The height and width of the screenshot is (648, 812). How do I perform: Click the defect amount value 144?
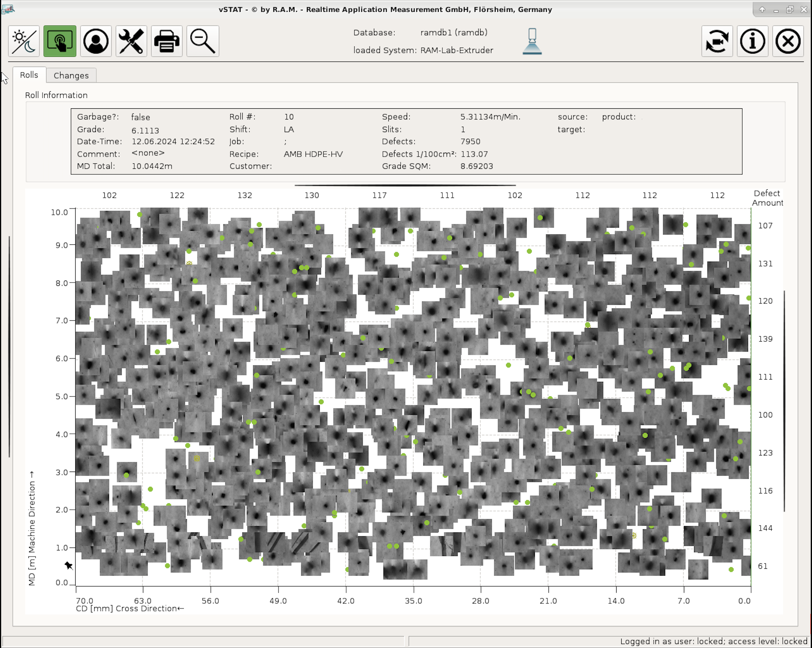pyautogui.click(x=765, y=528)
